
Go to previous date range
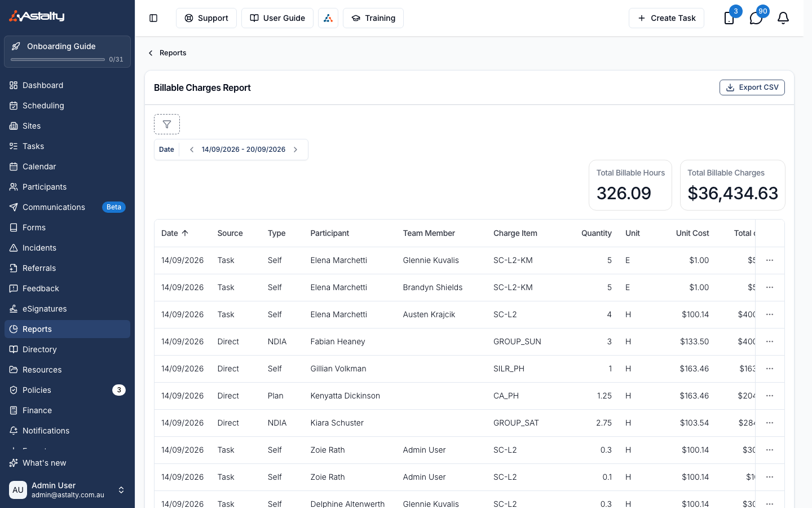click(192, 150)
